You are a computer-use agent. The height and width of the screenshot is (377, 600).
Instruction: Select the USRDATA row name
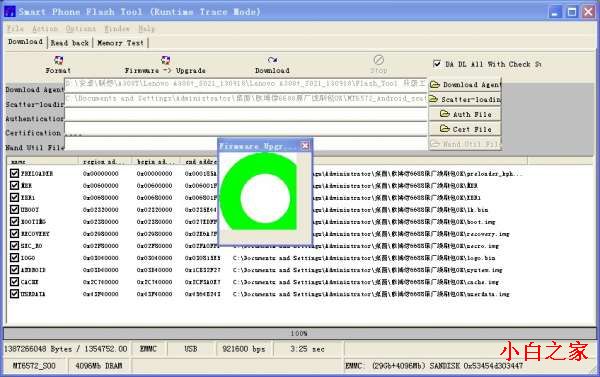coord(33,294)
